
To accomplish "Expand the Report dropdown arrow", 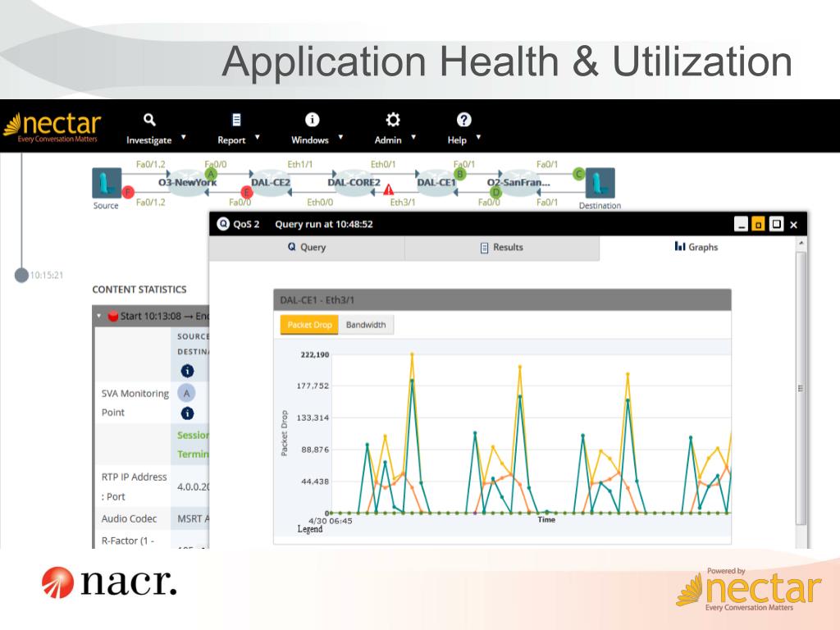I will 257,137.
